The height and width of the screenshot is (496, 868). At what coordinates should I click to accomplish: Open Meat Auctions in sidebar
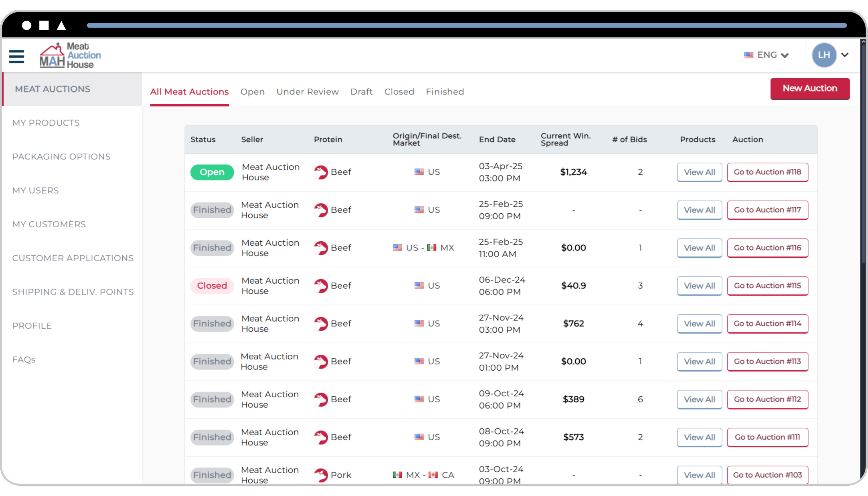[72, 89]
